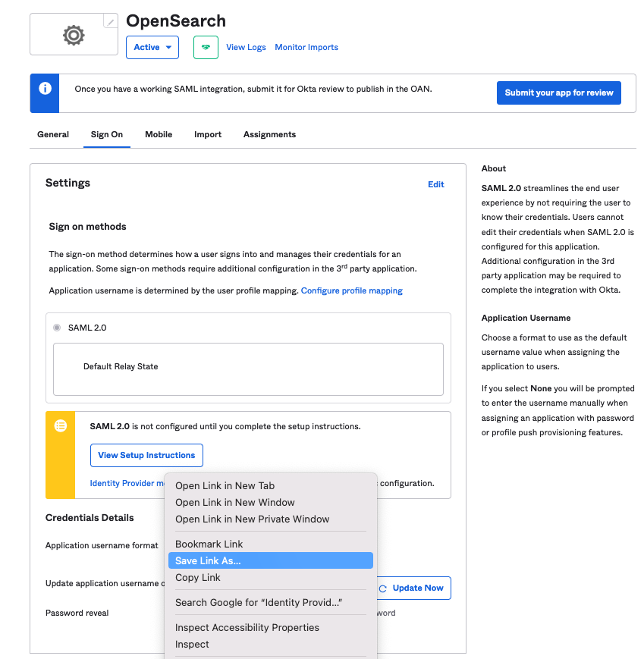
Task: Select Copy Link in the context menu
Action: tap(196, 577)
